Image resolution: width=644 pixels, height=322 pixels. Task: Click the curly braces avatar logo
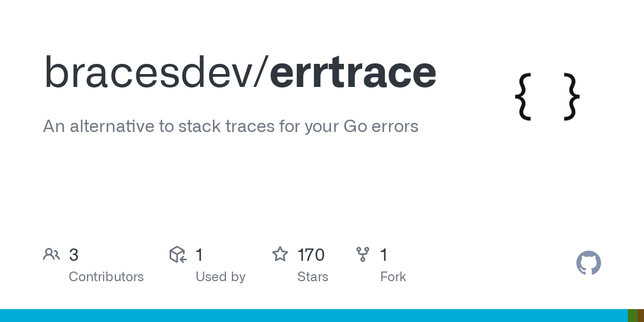(547, 97)
